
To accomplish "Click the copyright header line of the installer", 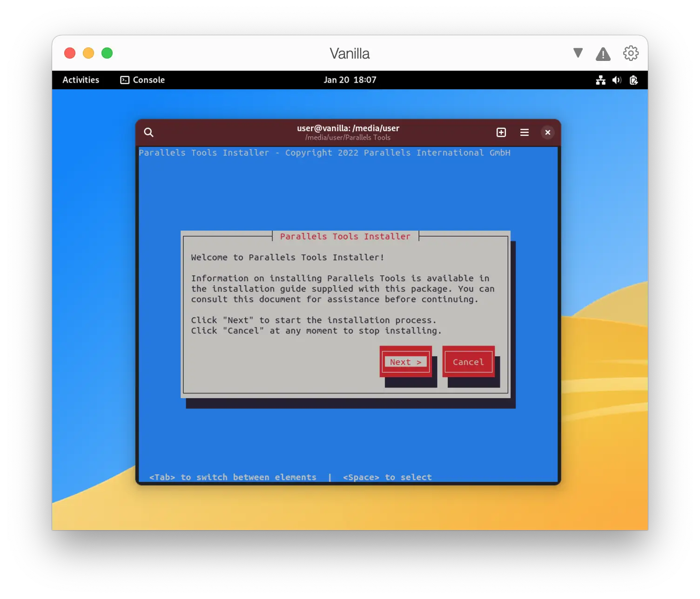I will tap(324, 153).
